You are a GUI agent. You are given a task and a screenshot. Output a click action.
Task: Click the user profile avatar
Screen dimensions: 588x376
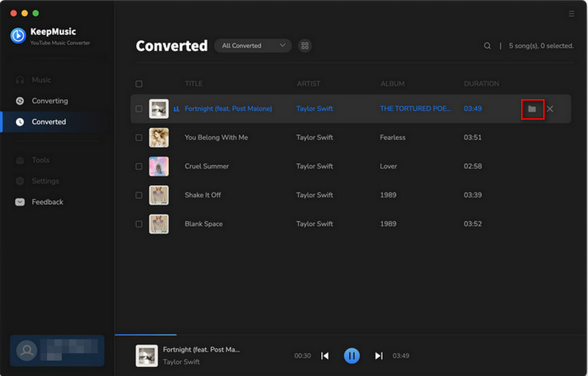[x=26, y=351]
